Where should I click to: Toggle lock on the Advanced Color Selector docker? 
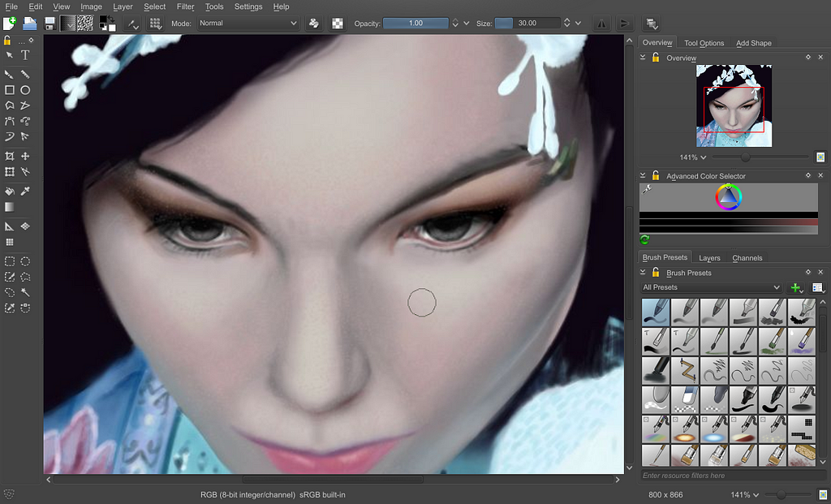pyautogui.click(x=656, y=175)
